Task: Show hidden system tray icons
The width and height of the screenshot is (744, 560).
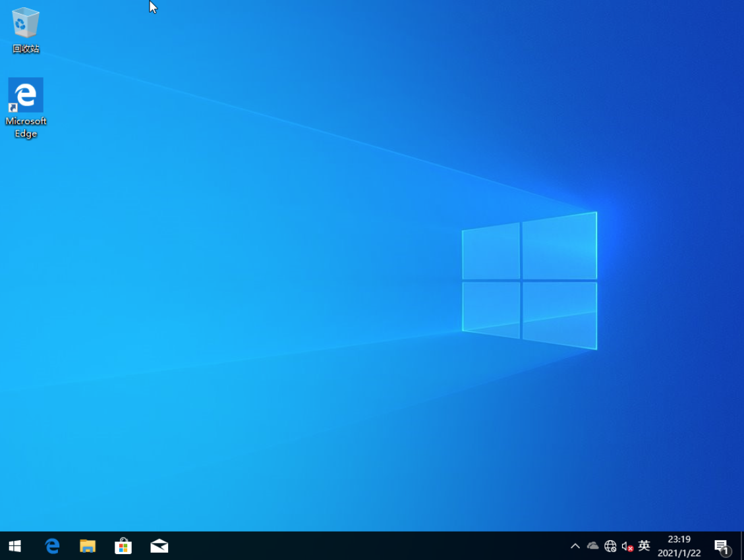Action: coord(575,546)
